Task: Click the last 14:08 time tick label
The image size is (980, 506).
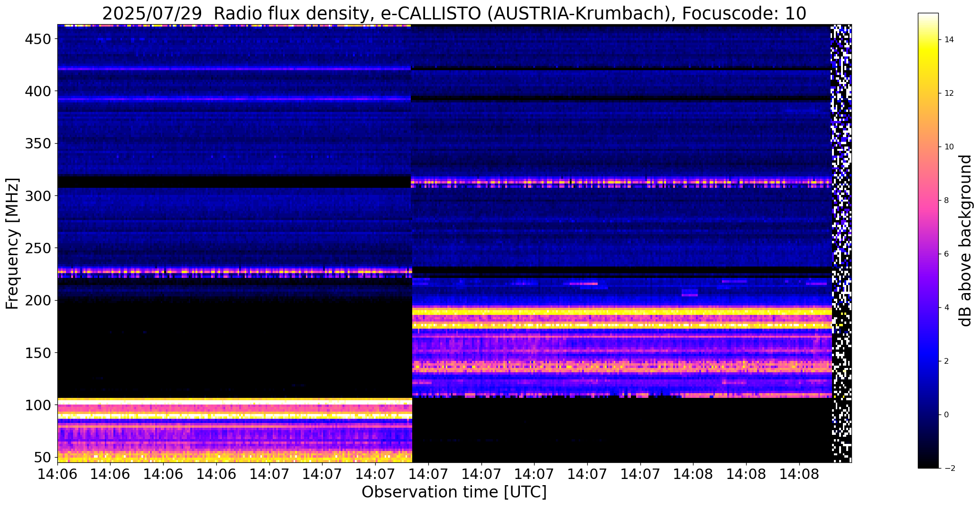Action: point(800,475)
